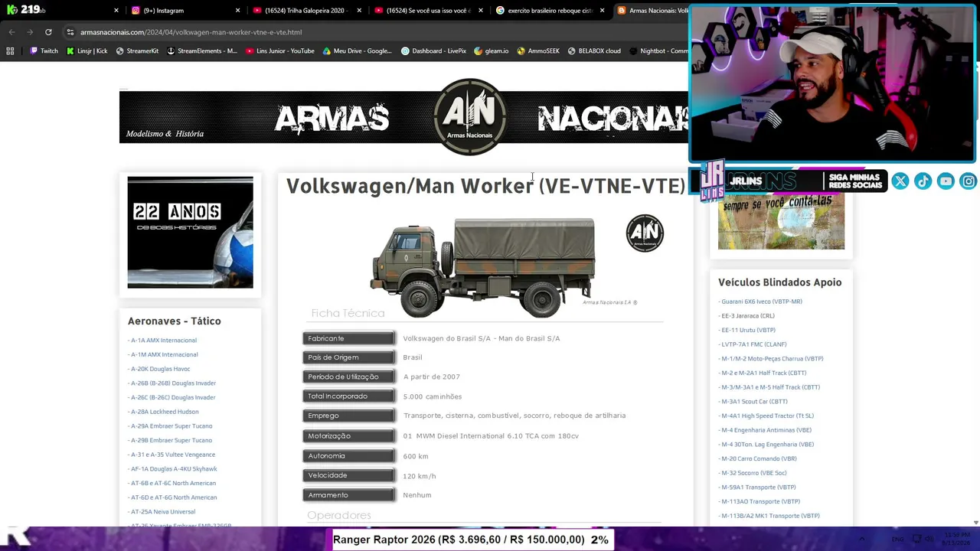The height and width of the screenshot is (551, 980).
Task: Open the gleam.io bookmark
Action: pos(491,51)
